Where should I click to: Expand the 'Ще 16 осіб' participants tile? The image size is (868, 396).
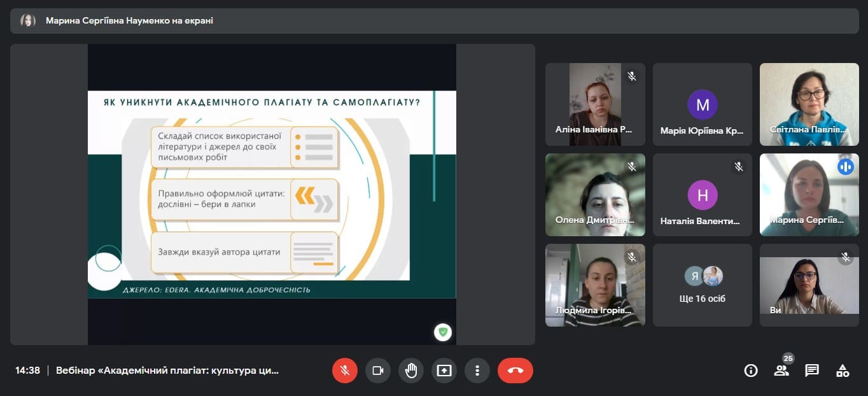703,285
